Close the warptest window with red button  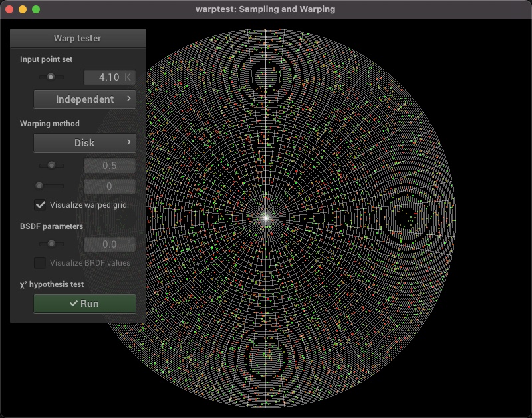pos(9,9)
